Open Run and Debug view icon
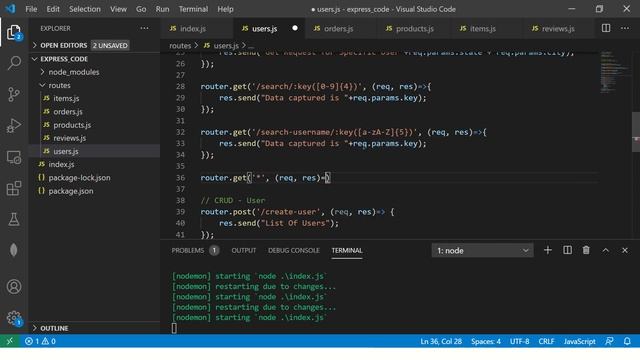The width and height of the screenshot is (640, 360). [14, 125]
